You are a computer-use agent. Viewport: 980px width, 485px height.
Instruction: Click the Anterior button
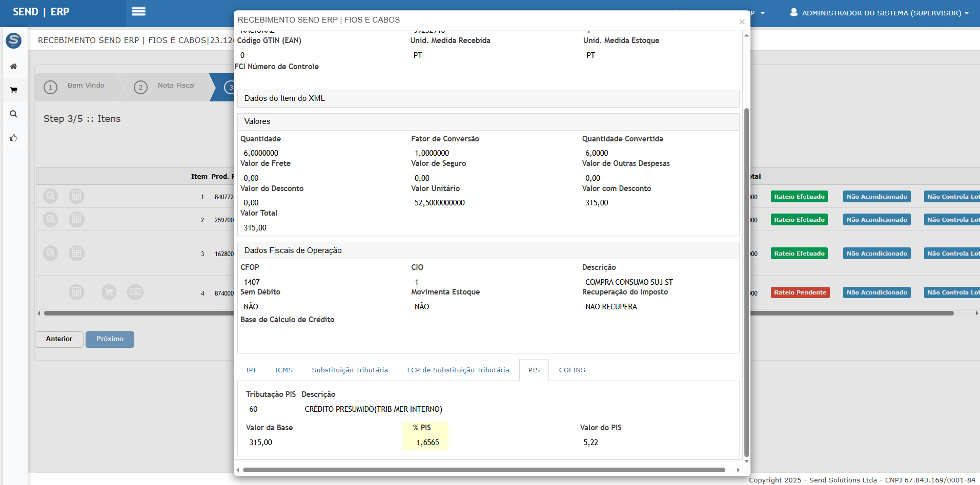tap(59, 339)
